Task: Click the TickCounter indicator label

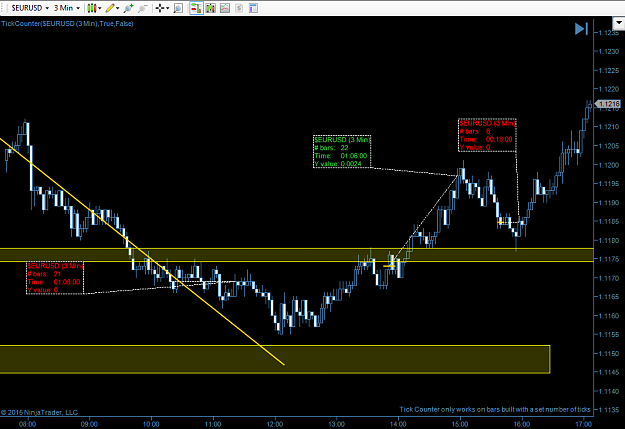Action: click(67, 24)
